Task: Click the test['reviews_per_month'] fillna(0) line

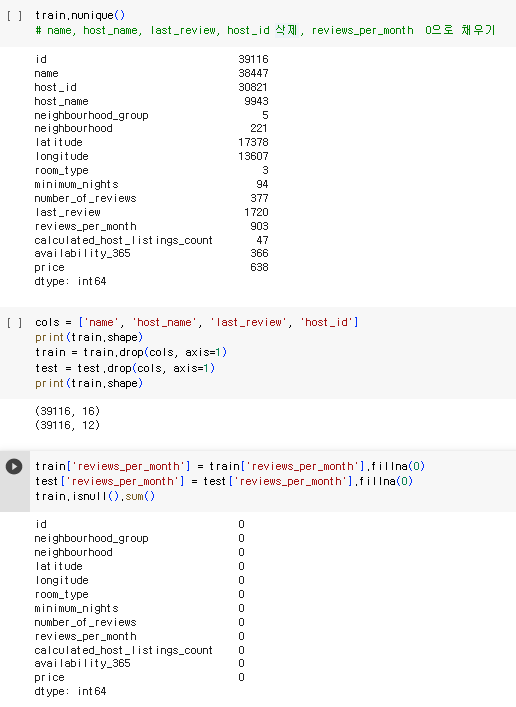Action: click(x=224, y=482)
